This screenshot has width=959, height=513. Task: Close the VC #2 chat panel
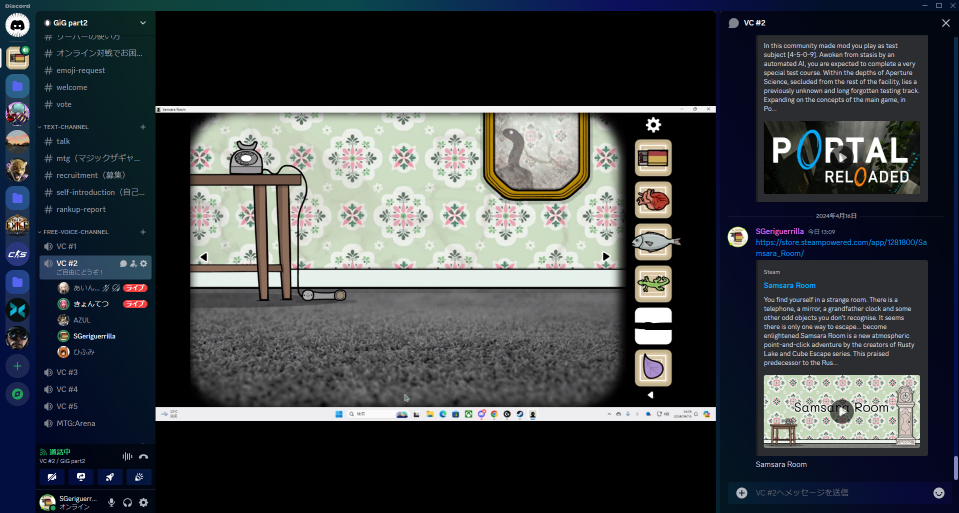click(x=946, y=23)
